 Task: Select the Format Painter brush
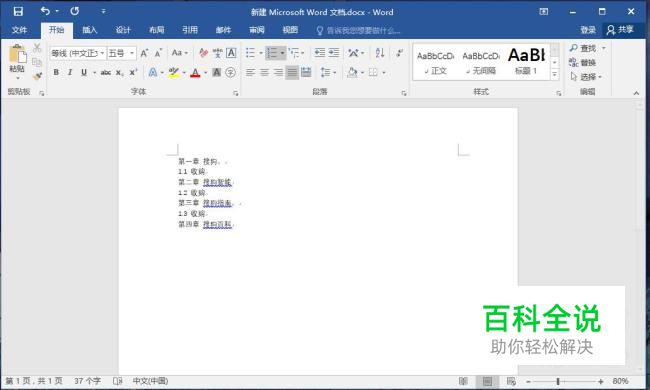[37, 76]
